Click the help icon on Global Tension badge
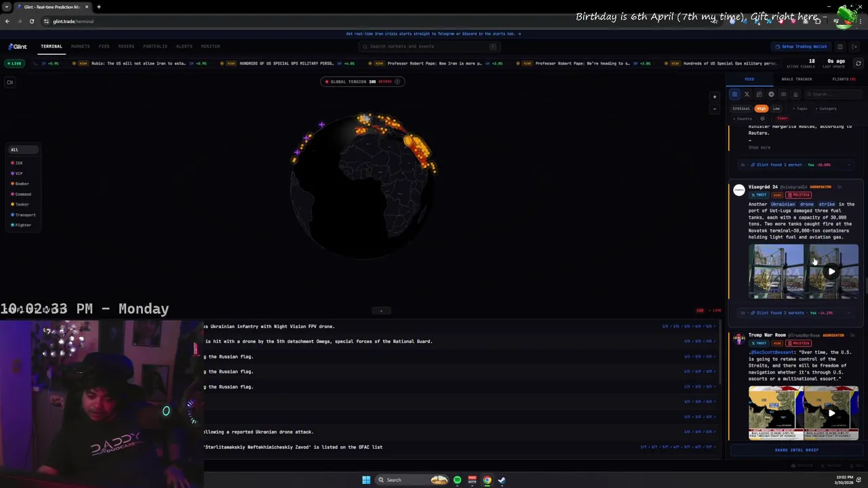 pos(397,81)
